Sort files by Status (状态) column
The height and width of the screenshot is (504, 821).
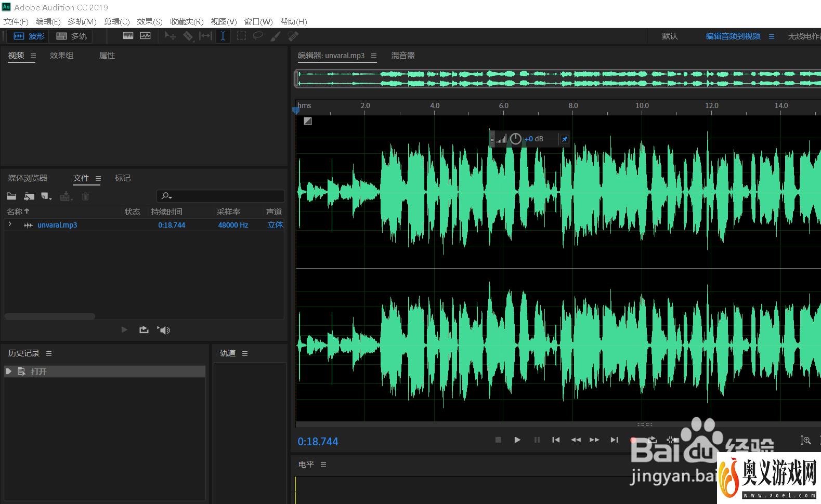(132, 211)
